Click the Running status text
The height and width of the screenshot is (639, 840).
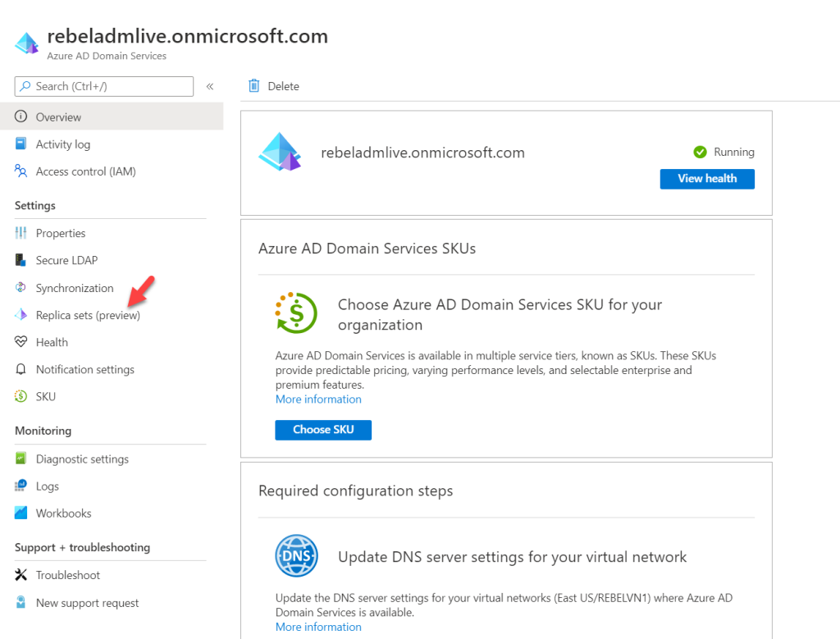[x=734, y=152]
